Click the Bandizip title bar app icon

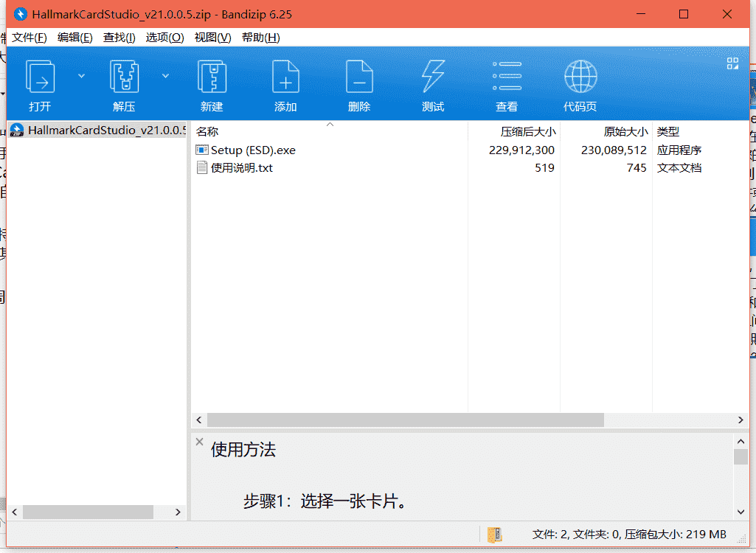click(20, 14)
